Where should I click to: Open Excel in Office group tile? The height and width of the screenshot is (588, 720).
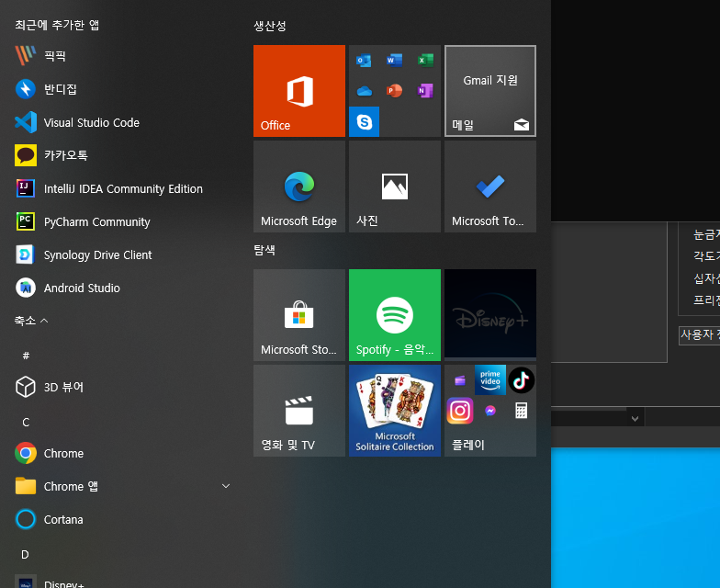[x=425, y=61]
